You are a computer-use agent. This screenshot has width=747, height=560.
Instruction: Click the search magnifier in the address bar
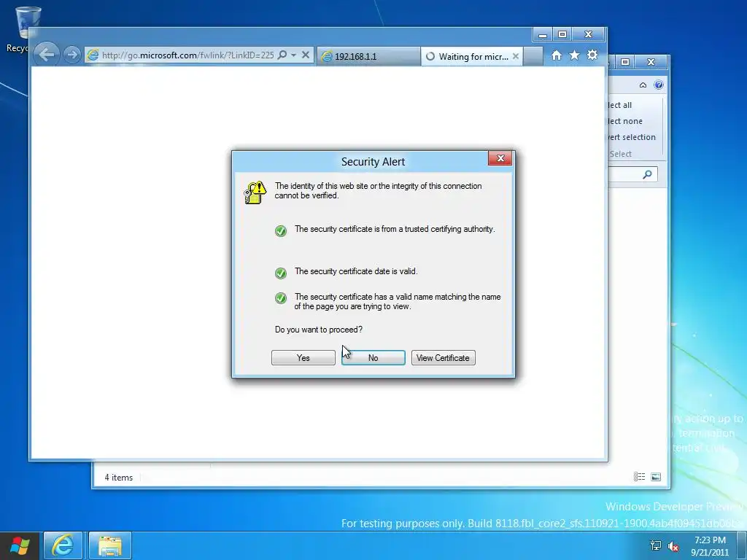pos(282,55)
